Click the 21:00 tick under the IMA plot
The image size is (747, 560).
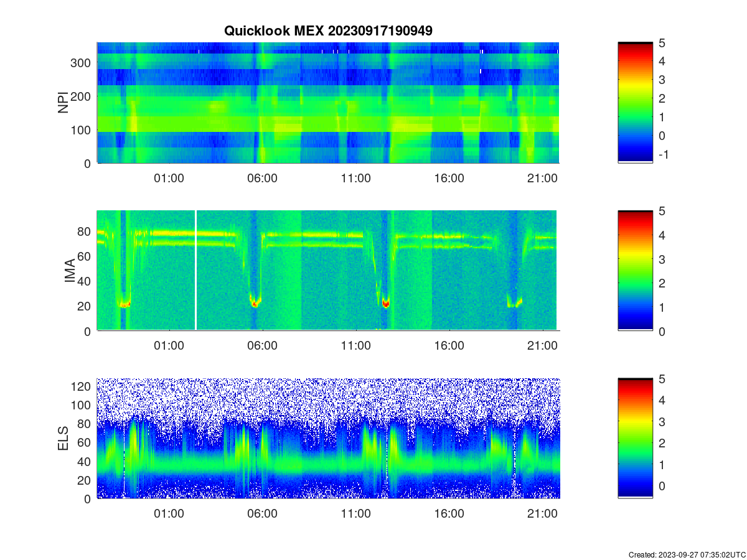[x=542, y=346]
